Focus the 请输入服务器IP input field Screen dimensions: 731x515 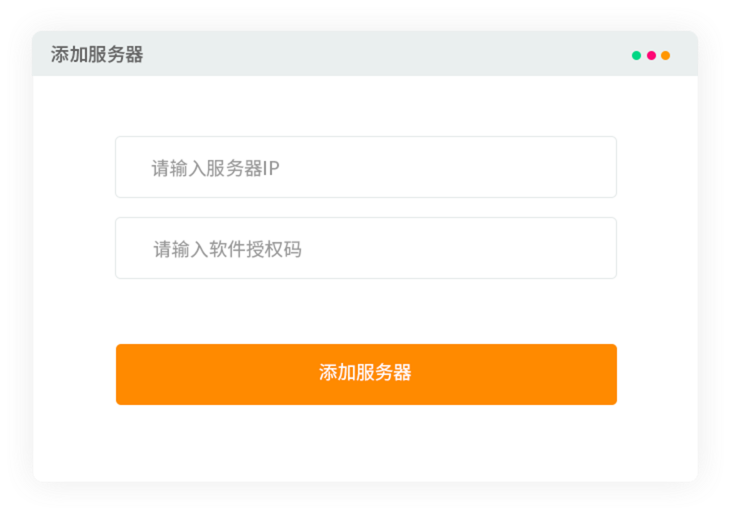365,167
